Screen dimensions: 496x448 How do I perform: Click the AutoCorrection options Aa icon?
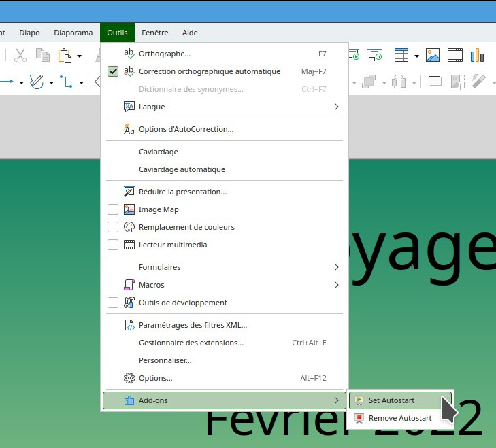point(129,129)
